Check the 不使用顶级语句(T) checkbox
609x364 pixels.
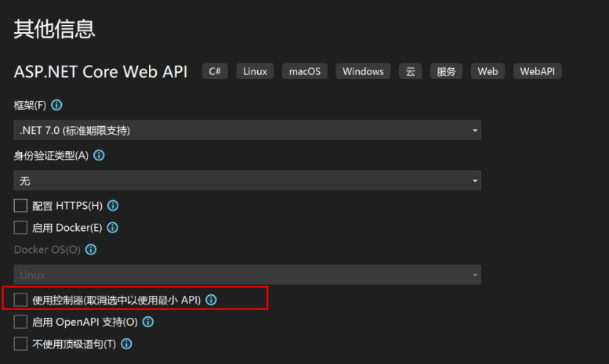tap(20, 344)
